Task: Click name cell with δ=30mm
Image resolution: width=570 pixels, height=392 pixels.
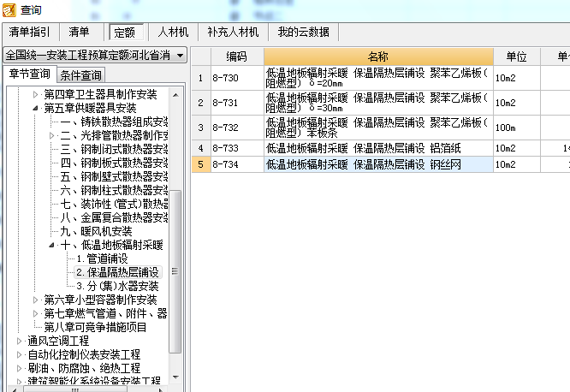Action: [x=378, y=103]
